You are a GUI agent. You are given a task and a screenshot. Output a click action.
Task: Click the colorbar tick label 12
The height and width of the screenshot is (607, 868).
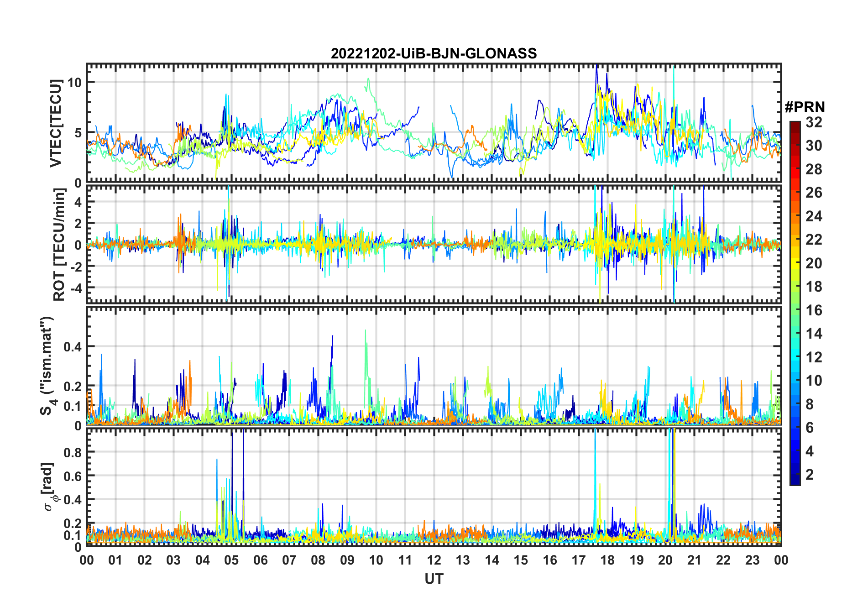pyautogui.click(x=814, y=357)
